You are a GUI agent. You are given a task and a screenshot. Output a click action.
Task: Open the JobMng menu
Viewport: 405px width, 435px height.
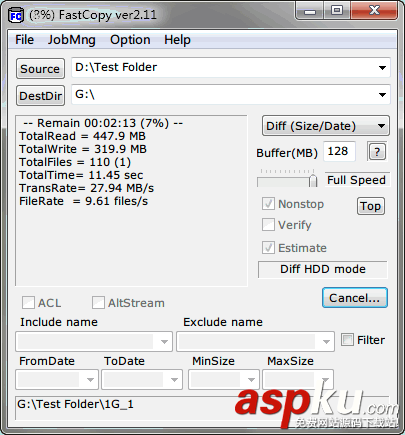pyautogui.click(x=72, y=40)
